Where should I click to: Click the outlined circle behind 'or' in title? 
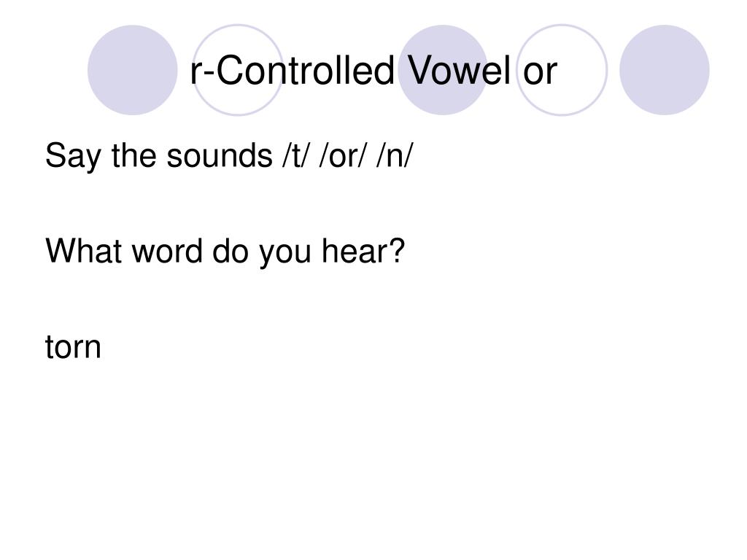pos(562,70)
